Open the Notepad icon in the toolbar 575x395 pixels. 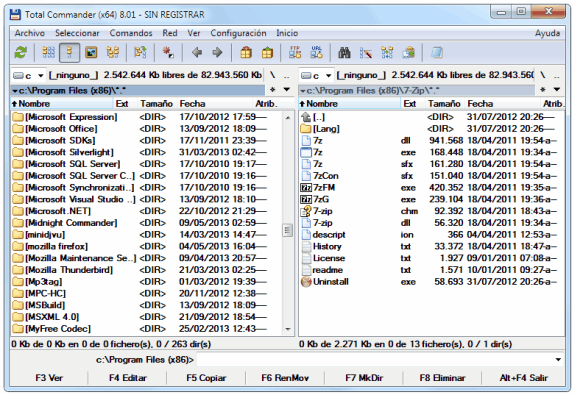[x=436, y=53]
